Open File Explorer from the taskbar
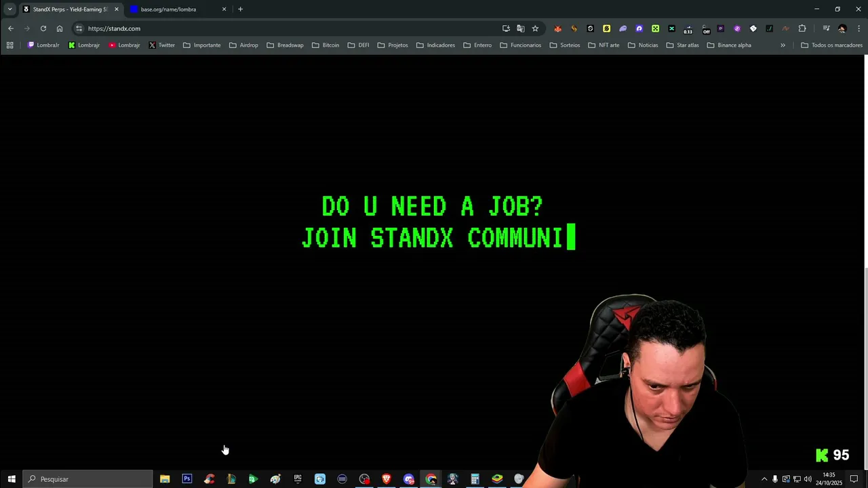 (165, 479)
